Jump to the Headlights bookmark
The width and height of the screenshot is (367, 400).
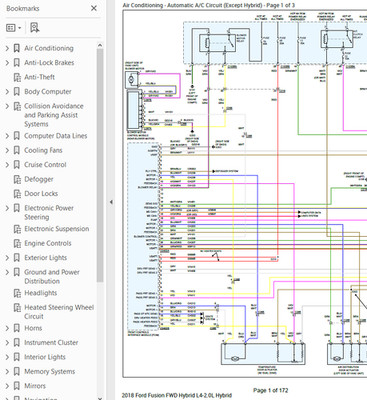pyautogui.click(x=40, y=293)
